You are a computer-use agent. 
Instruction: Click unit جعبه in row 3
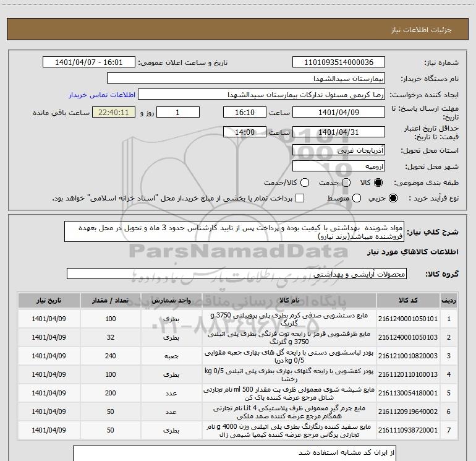171,356
